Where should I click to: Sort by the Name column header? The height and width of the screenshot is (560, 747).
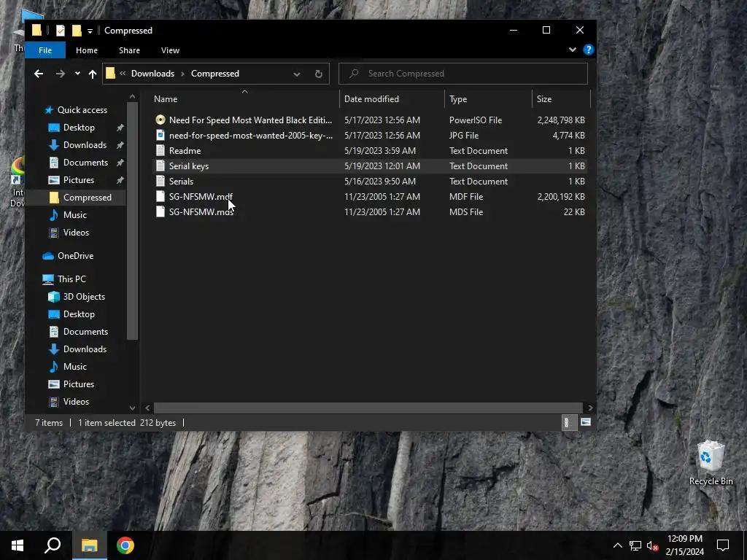244,99
